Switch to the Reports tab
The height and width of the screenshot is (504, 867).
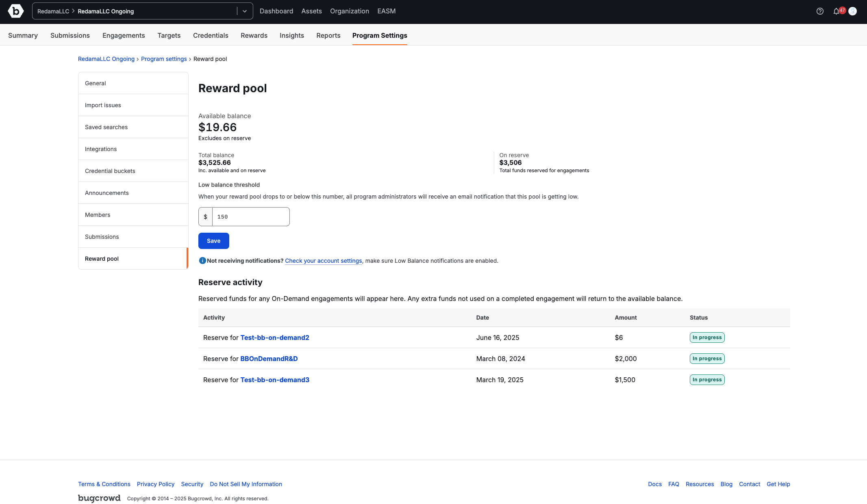tap(328, 35)
